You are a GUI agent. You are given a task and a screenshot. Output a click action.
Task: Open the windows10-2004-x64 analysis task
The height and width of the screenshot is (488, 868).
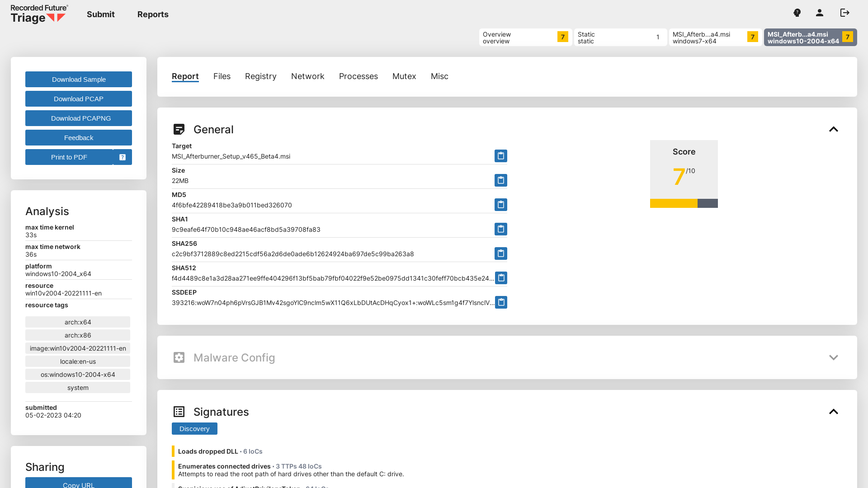click(x=810, y=38)
